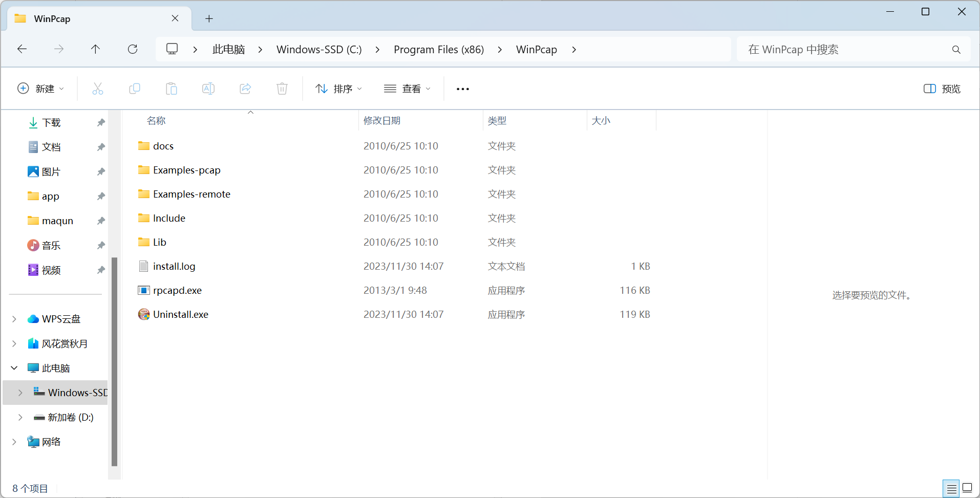The image size is (980, 498).
Task: Go up one folder level
Action: pyautogui.click(x=95, y=49)
